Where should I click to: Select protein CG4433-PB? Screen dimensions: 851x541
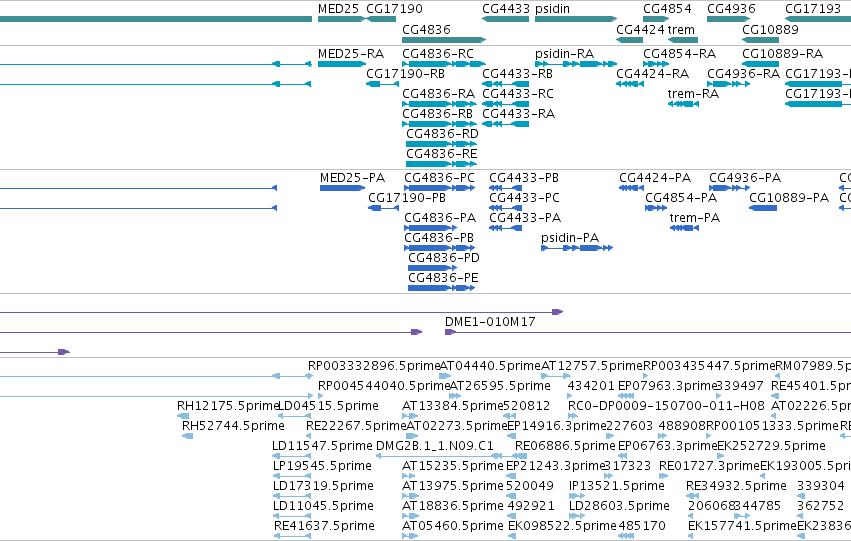[x=523, y=178]
